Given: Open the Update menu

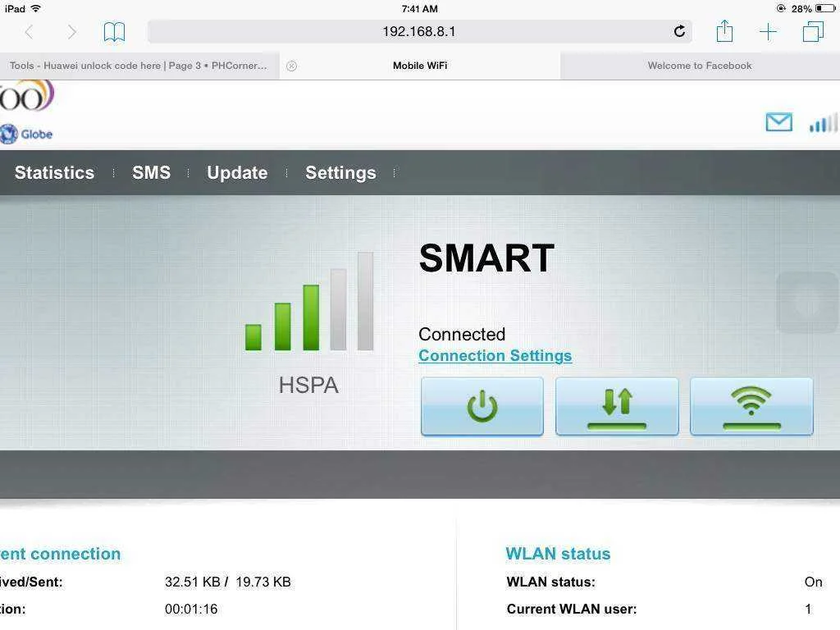Looking at the screenshot, I should click(237, 172).
